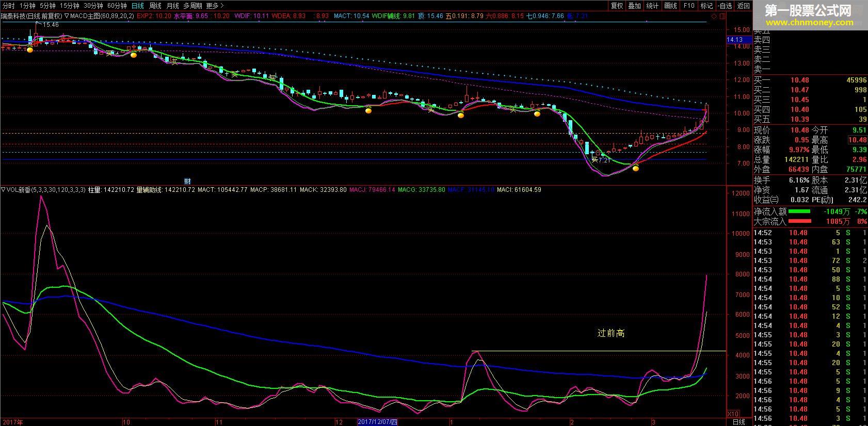The image size is (868, 426).
Task: Click the 总量 value 142211
Action: 796,159
